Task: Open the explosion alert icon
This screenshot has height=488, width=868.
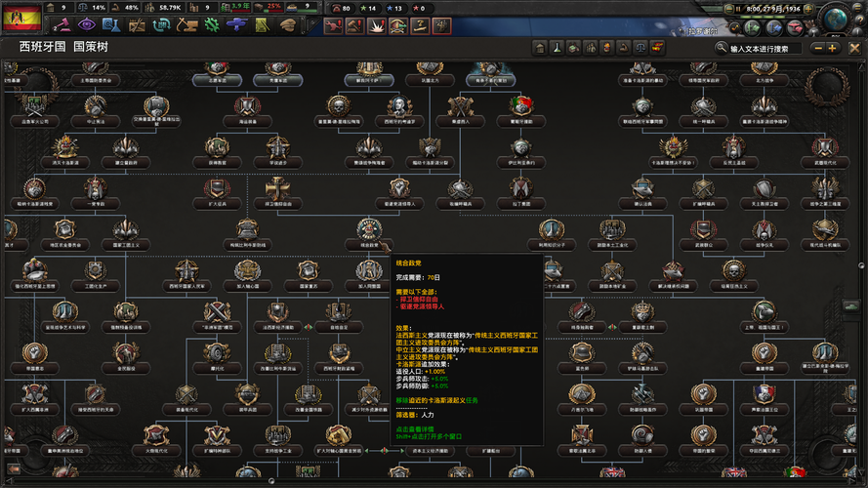Action: tap(377, 26)
